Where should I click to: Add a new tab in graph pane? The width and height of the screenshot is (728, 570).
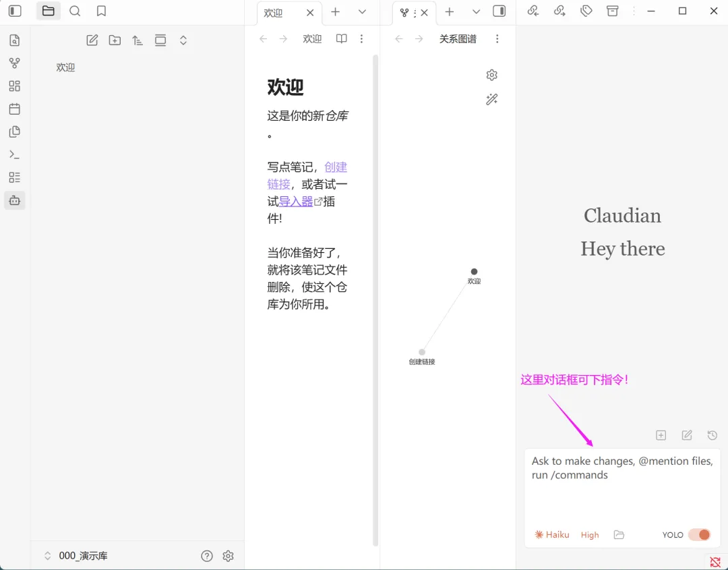click(449, 11)
